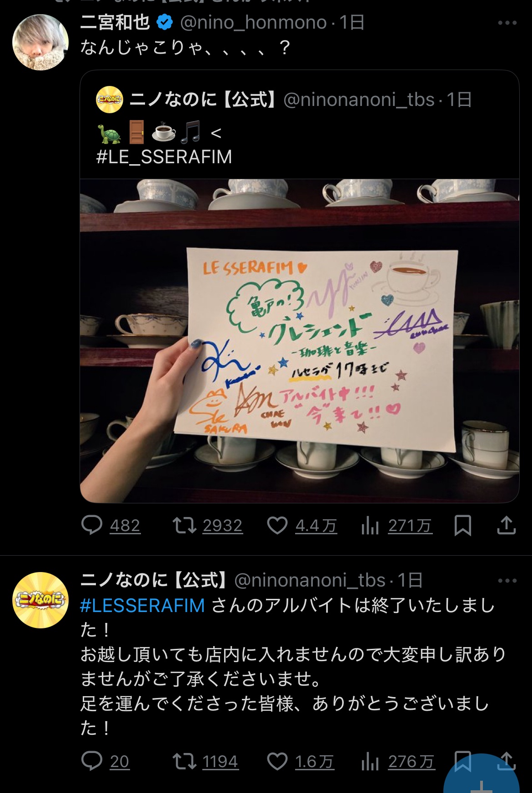Open reply icon on 二宮和也's post
This screenshot has width=532, height=793.
pos(92,525)
